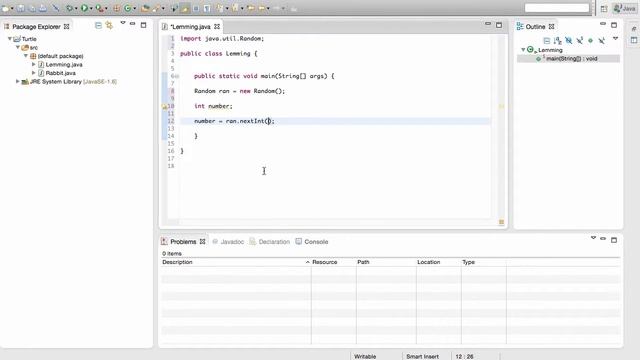Open the Outline view menu triangle

[x=616, y=39]
